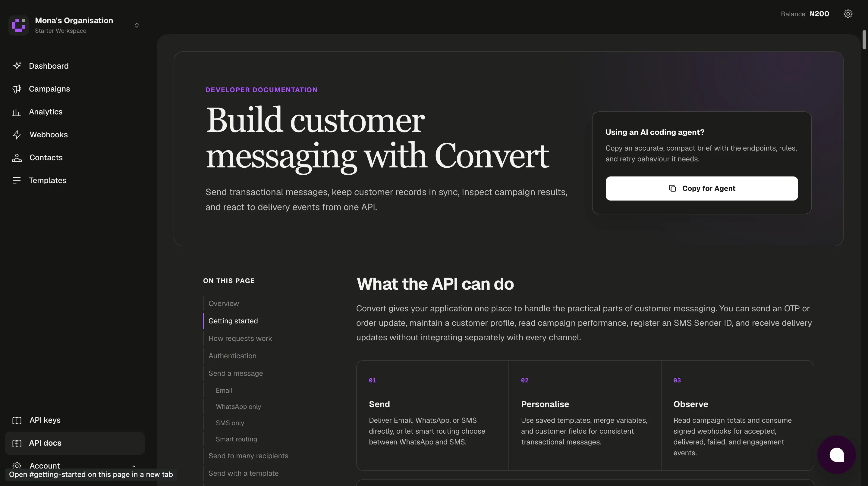
Task: Go to Authentication section link
Action: 232,356
